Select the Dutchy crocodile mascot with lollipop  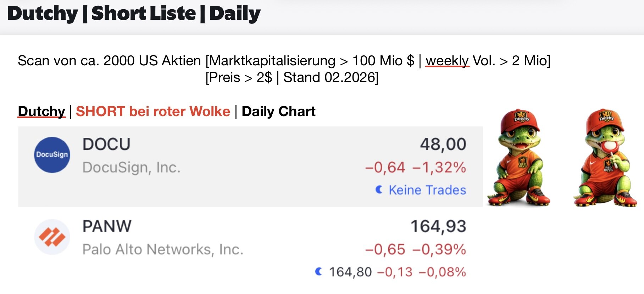pos(605,157)
